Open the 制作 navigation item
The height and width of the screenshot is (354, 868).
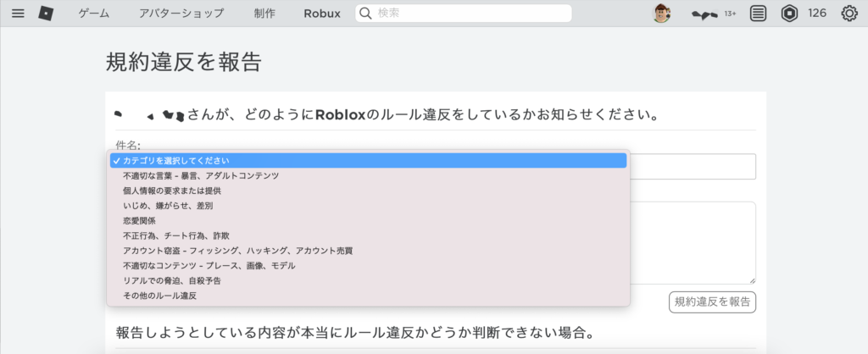(x=264, y=14)
